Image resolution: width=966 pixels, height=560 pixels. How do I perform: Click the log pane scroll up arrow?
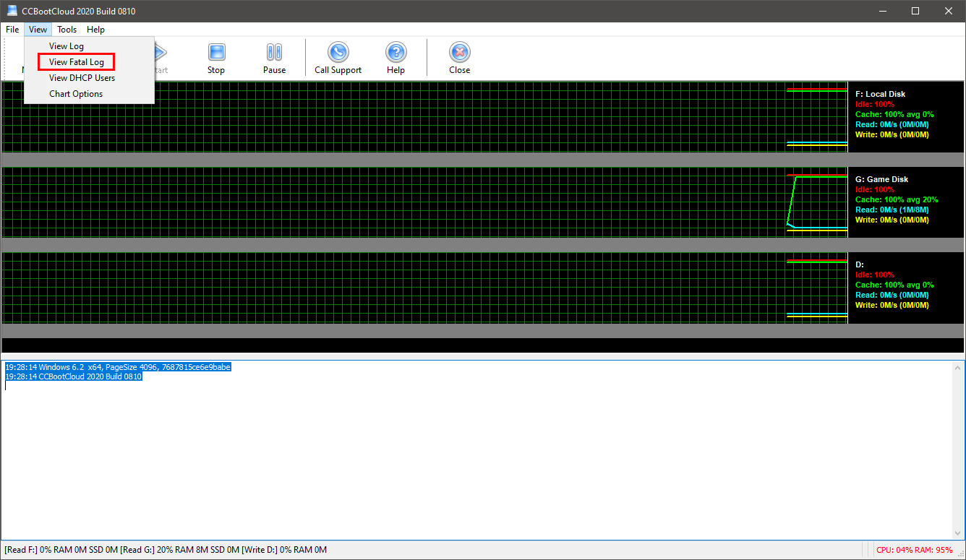[959, 367]
